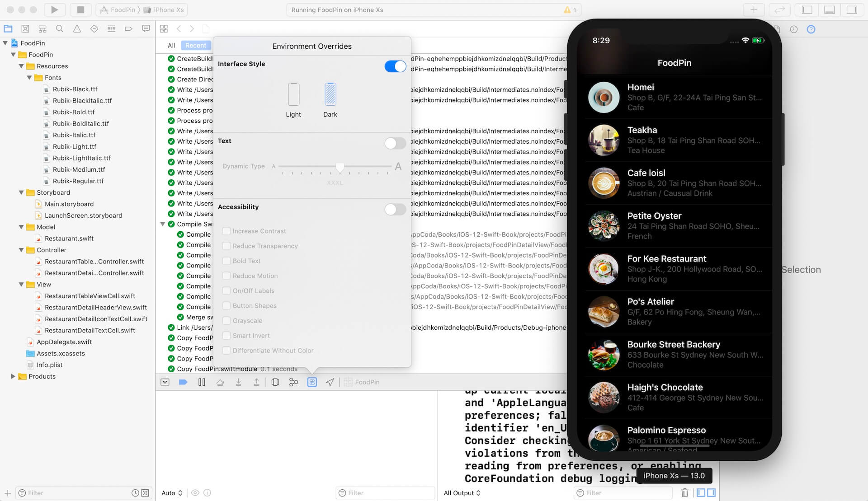Open the Memory Graph debugger

294,382
